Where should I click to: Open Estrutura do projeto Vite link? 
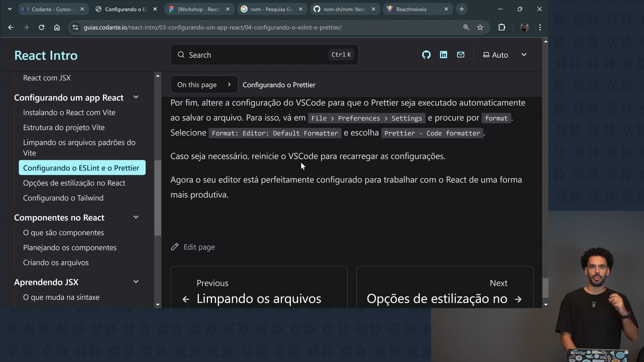click(x=64, y=128)
